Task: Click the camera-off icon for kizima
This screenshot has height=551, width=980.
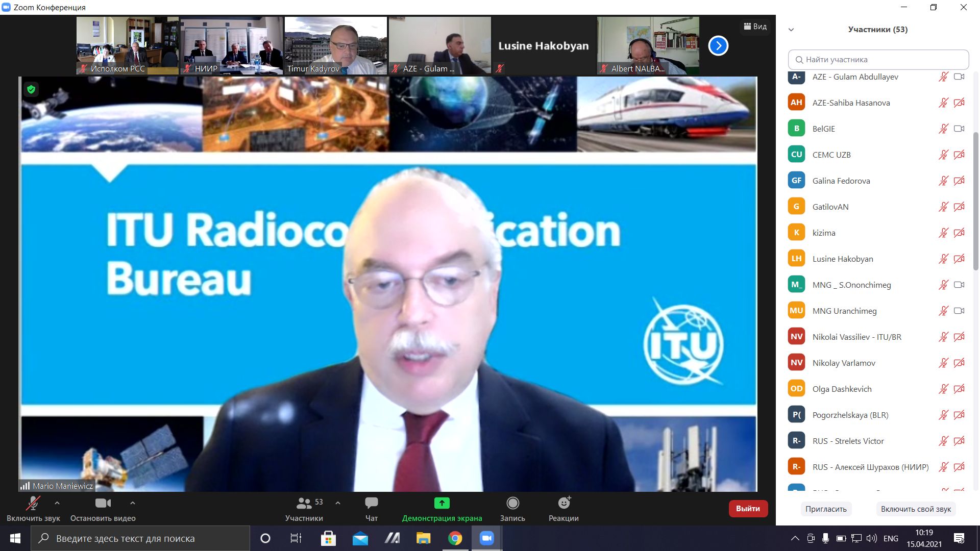Action: 959,233
